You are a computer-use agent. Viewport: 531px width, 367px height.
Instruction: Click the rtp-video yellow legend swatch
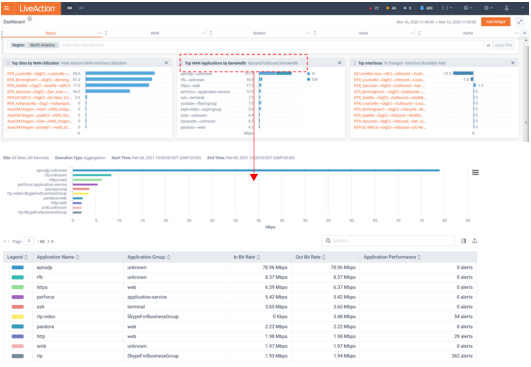pyautogui.click(x=18, y=317)
